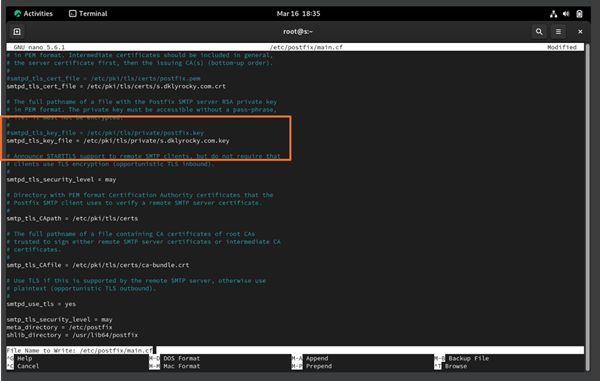Click the commented #smtpd_tls_cert_file postfix.pem line
This screenshot has height=381, width=600.
click(103, 78)
